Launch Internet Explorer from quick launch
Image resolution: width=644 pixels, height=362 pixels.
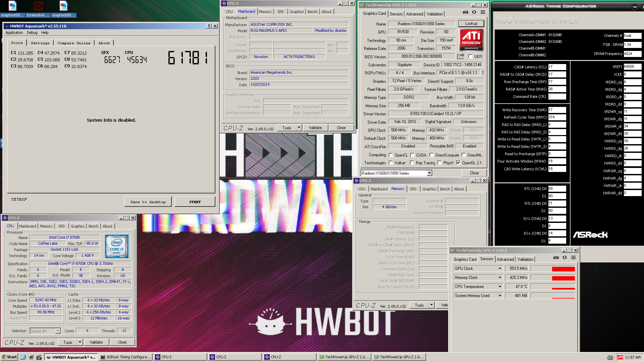click(x=23, y=357)
